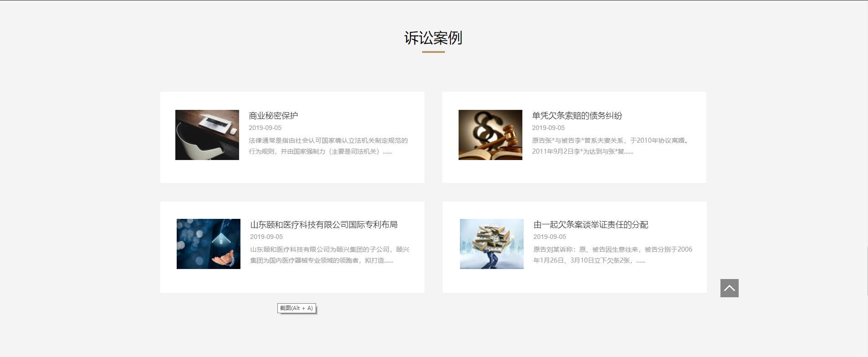Click the date below 山东颐和医疗科技有限公司国际专利布局
Screen dimensions: 868x357
pos(266,237)
